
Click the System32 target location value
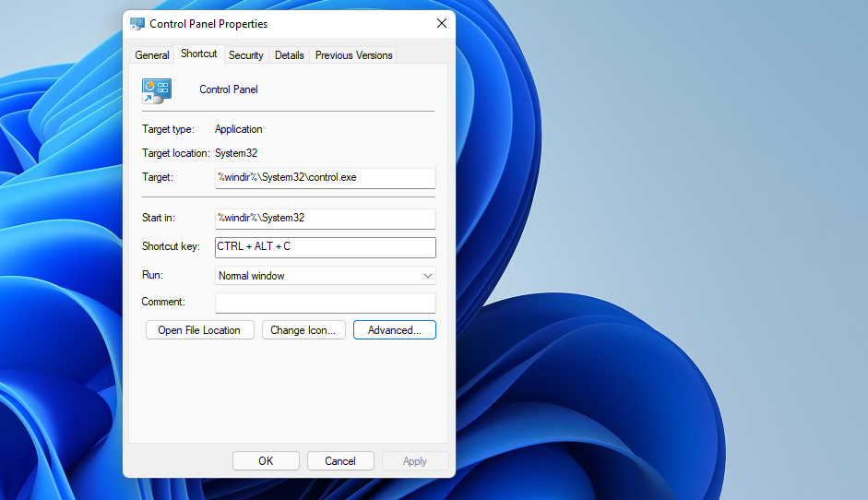(236, 153)
